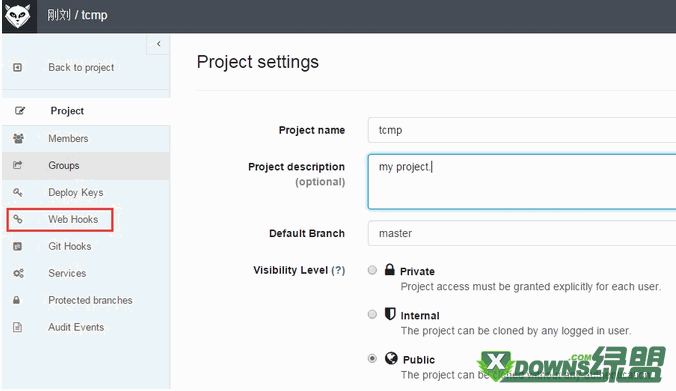Click the Web Hooks link icon
The height and width of the screenshot is (391, 676).
pyautogui.click(x=18, y=219)
